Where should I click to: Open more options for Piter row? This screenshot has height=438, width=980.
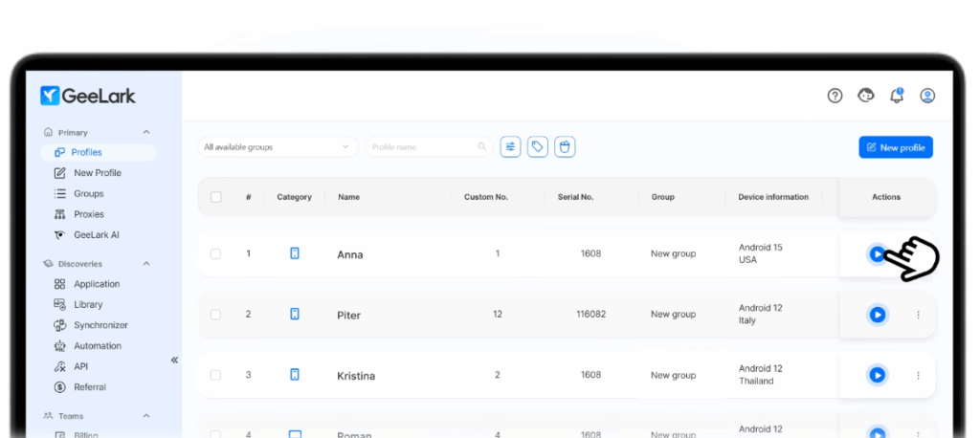click(x=918, y=315)
